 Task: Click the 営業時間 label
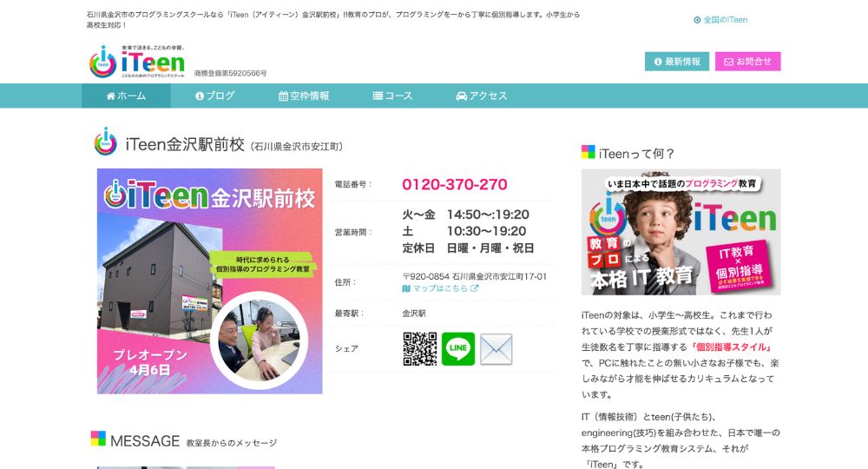tap(353, 232)
